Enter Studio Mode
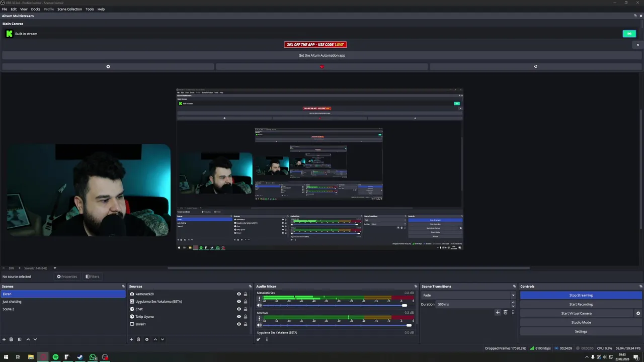644x362 pixels. pyautogui.click(x=581, y=322)
